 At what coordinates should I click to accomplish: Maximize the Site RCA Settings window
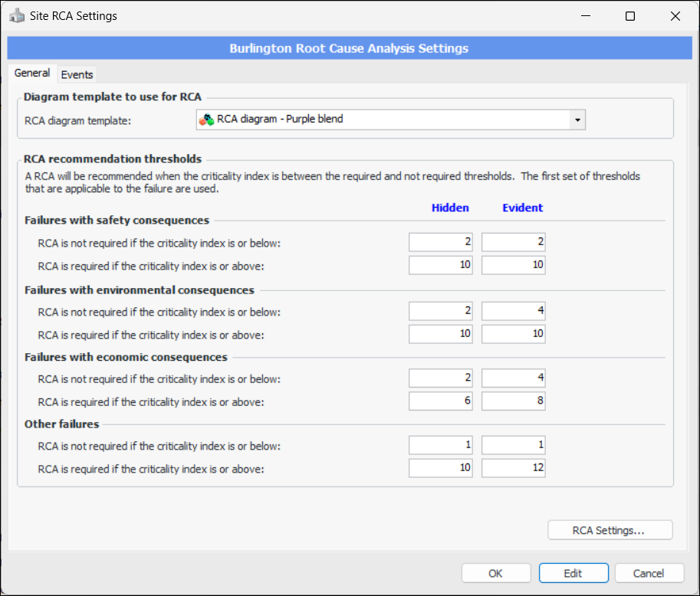pyautogui.click(x=629, y=16)
